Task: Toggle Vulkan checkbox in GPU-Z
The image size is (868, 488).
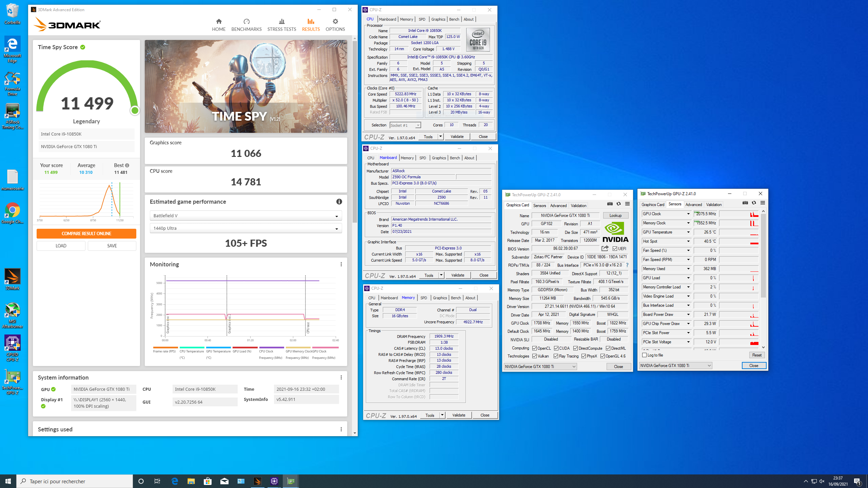Action: pyautogui.click(x=534, y=356)
